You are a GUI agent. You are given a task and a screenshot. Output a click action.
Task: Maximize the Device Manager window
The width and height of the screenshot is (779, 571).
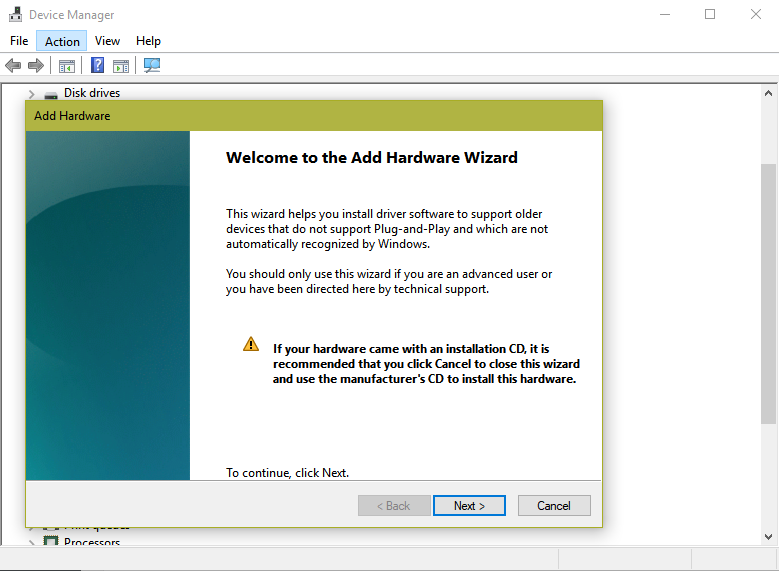(x=710, y=14)
